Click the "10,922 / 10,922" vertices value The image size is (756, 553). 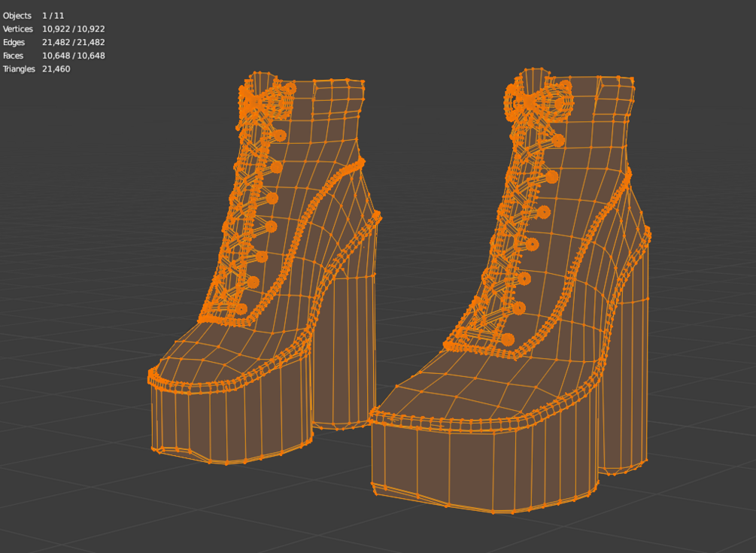point(73,29)
